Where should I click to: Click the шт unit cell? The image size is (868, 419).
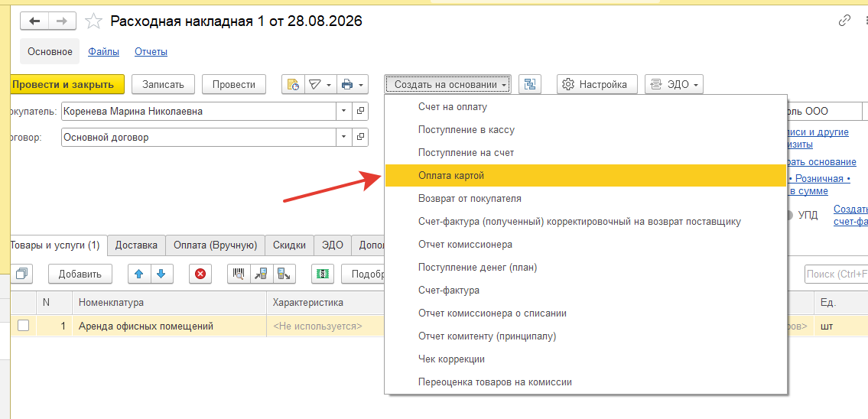841,326
